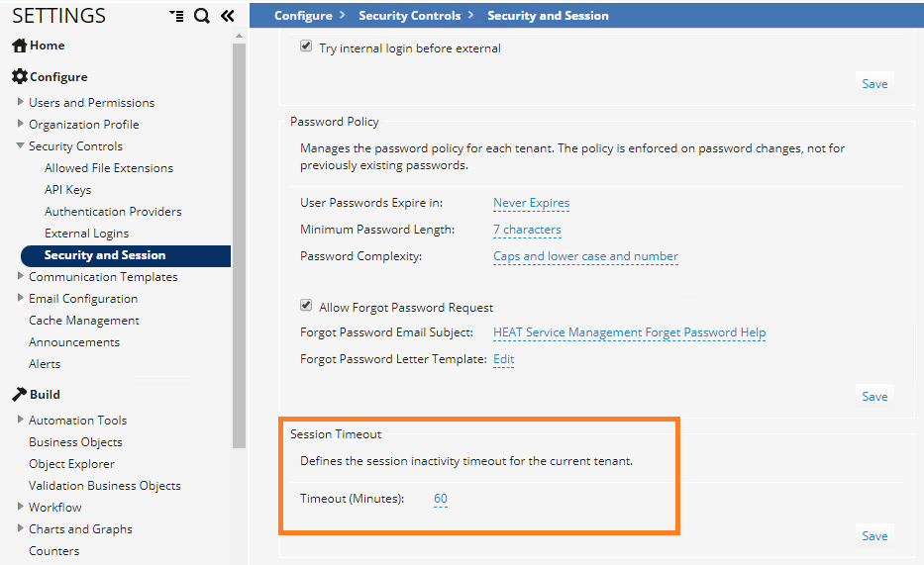Open the Never Expires password expiry setting
The height and width of the screenshot is (565, 924).
click(x=531, y=203)
